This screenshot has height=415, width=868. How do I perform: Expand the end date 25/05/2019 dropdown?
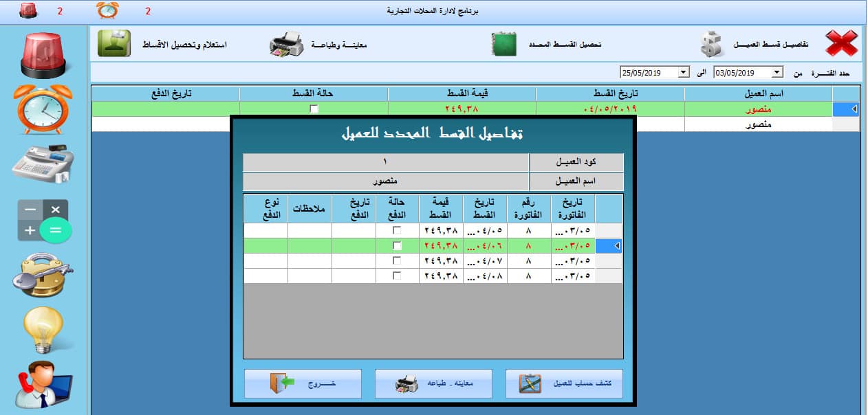(683, 73)
